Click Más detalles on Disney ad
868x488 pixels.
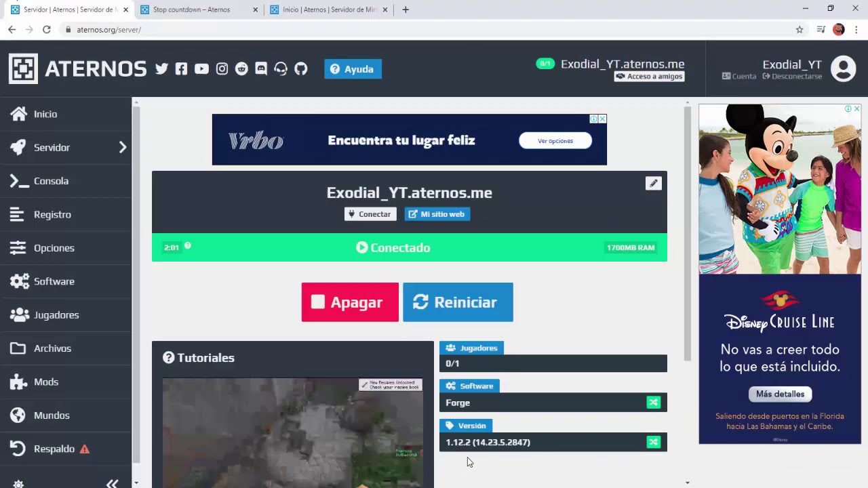tap(780, 394)
